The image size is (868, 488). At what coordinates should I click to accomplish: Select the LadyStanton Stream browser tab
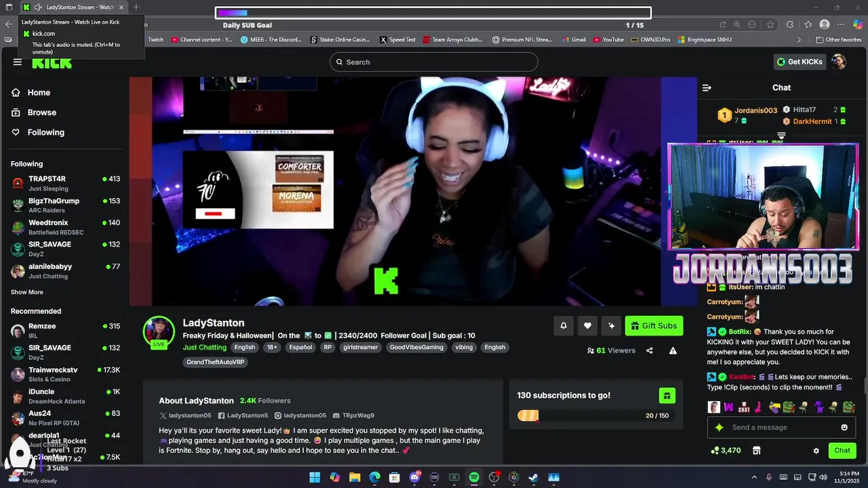(73, 7)
